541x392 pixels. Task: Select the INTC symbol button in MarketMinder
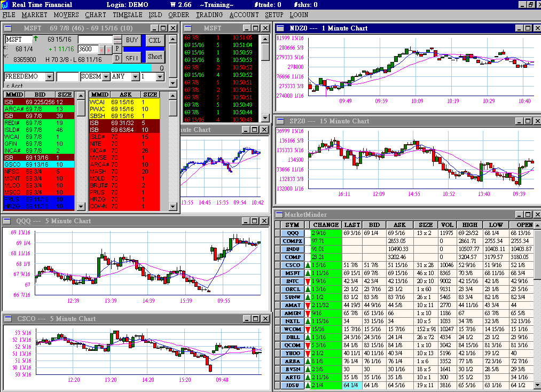click(293, 281)
